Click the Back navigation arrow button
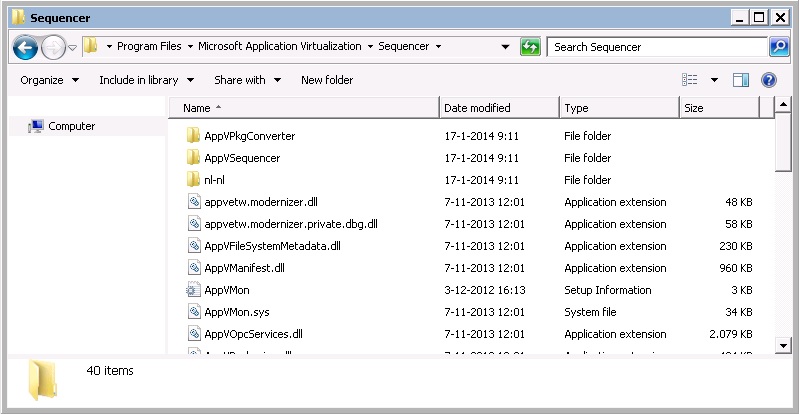 pyautogui.click(x=25, y=47)
